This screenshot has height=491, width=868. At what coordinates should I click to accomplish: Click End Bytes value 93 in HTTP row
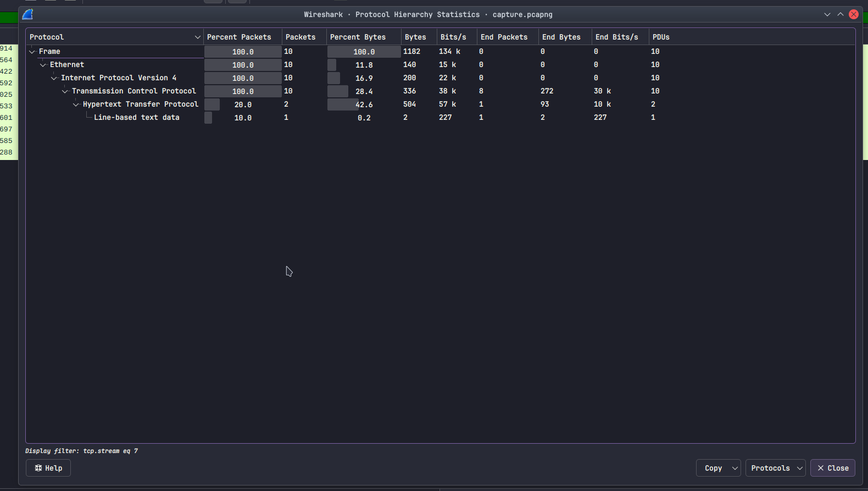coord(545,104)
